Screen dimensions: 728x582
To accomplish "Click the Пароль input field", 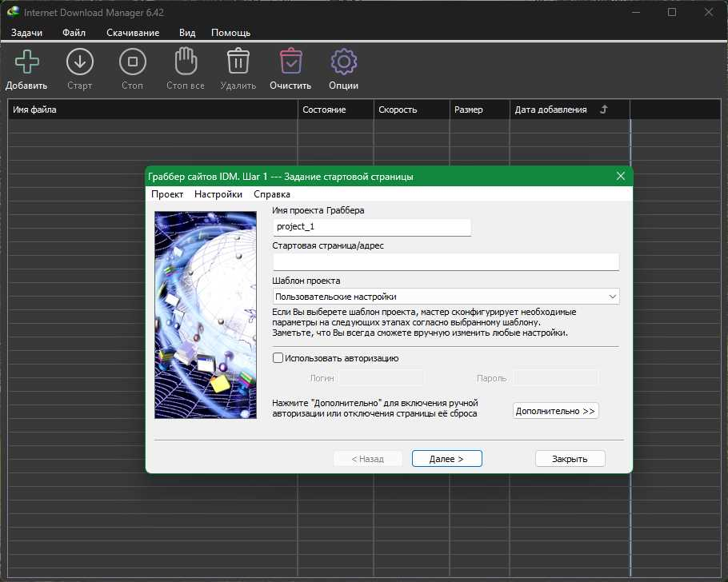I will (556, 378).
